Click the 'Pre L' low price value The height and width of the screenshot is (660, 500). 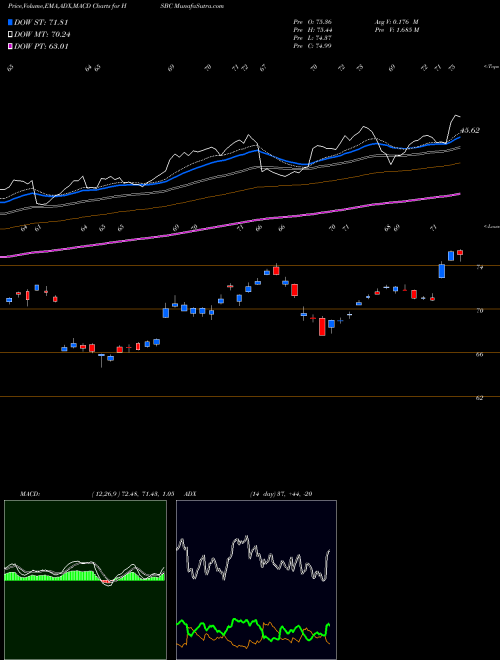(x=312, y=38)
